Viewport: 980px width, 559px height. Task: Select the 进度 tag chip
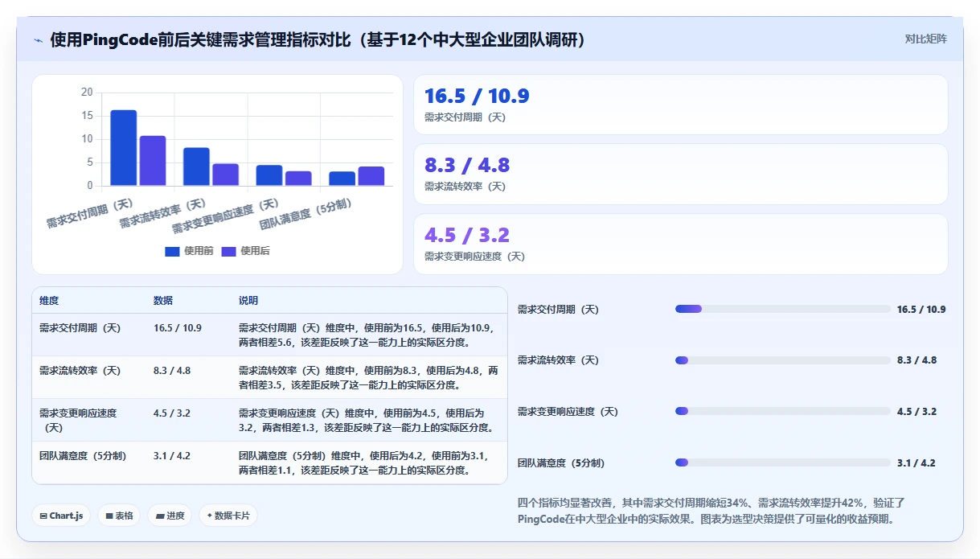coord(170,516)
